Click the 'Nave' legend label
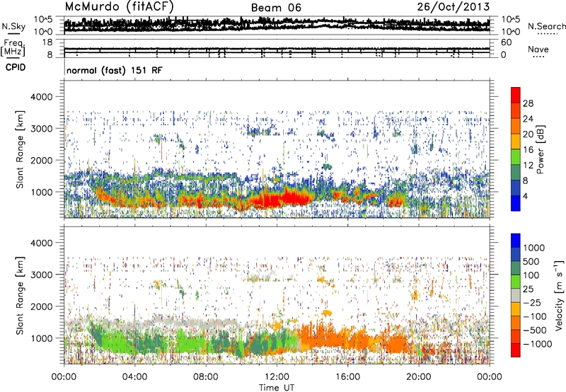Screen dimensions: 566x392 click(538, 49)
